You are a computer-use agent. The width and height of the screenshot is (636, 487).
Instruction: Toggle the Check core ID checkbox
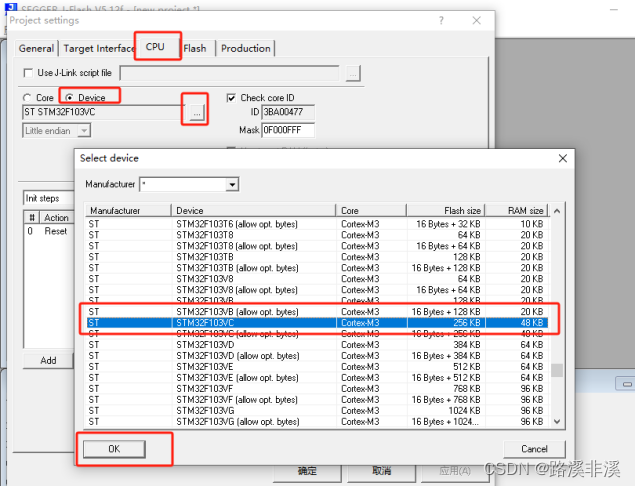(x=231, y=98)
